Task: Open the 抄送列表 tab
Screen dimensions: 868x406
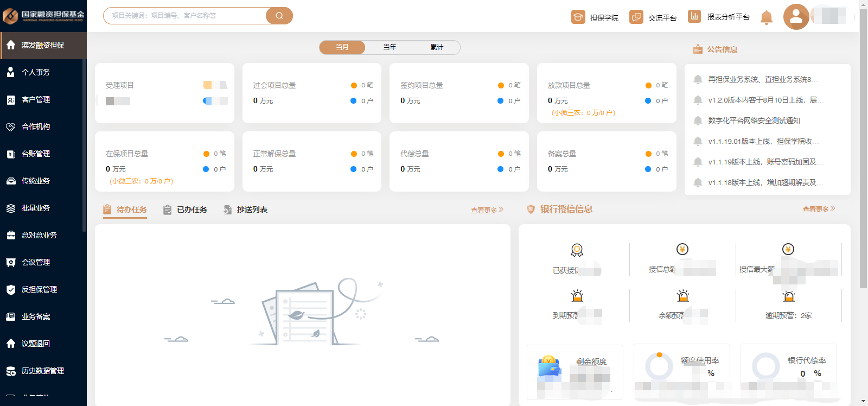Action: coord(246,210)
